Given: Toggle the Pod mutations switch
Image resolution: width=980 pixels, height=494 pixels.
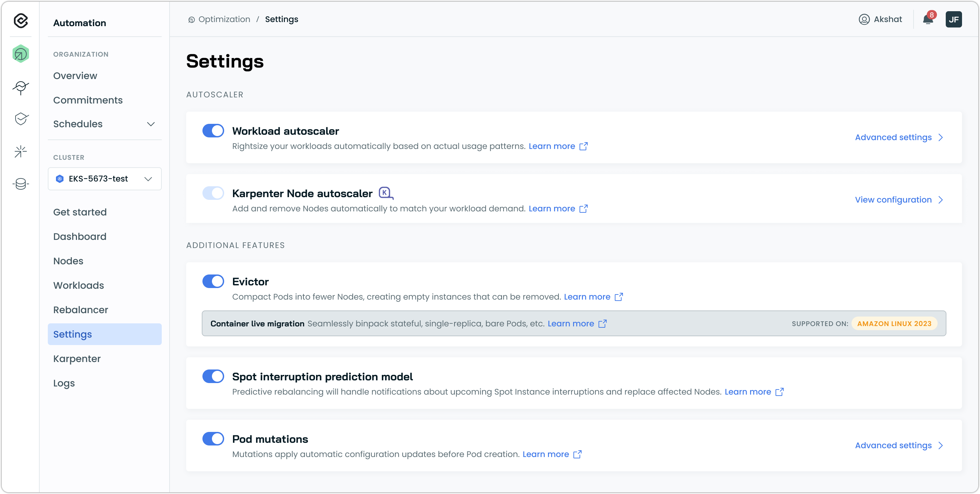Looking at the screenshot, I should point(213,439).
